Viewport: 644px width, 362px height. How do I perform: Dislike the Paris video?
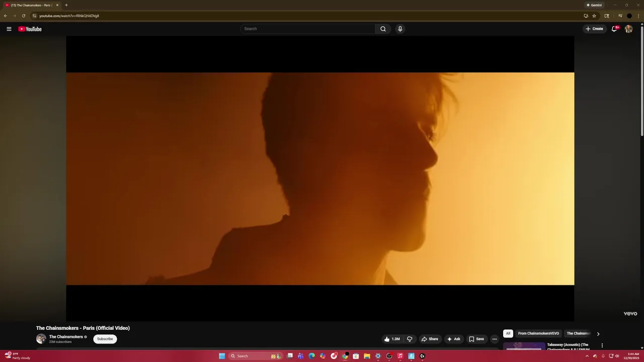[410, 339]
